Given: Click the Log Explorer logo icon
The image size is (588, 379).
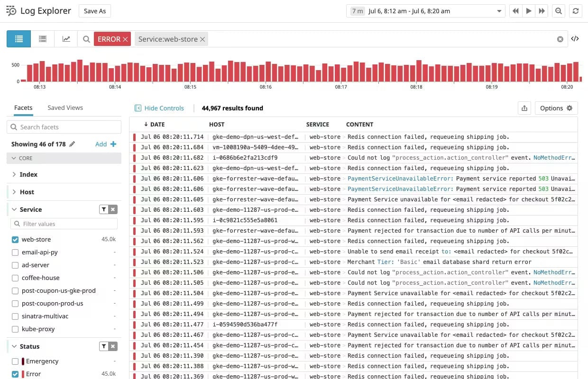Looking at the screenshot, I should click(11, 10).
